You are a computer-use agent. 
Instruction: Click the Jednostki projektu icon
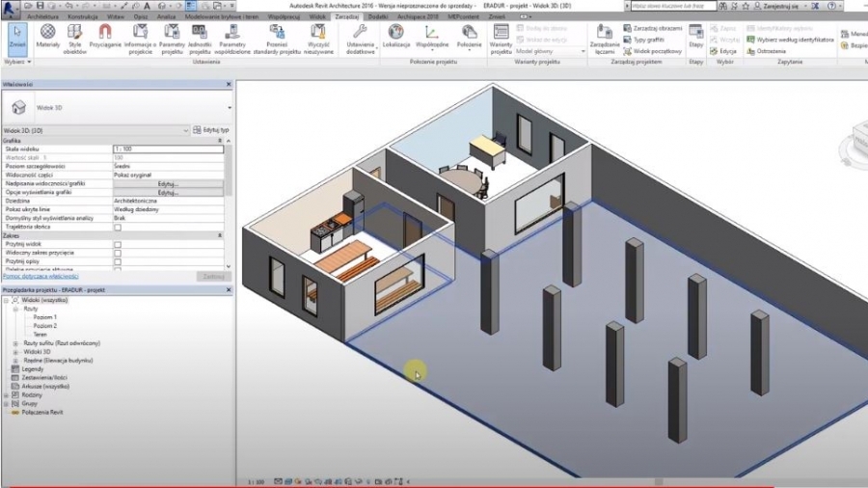(x=200, y=37)
